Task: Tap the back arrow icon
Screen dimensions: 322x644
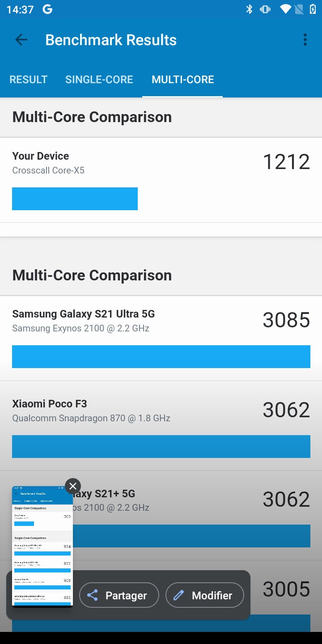Action: pyautogui.click(x=21, y=40)
